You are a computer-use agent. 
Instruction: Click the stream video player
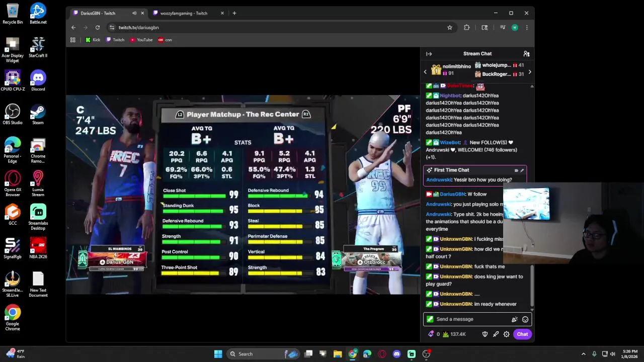pyautogui.click(x=243, y=195)
